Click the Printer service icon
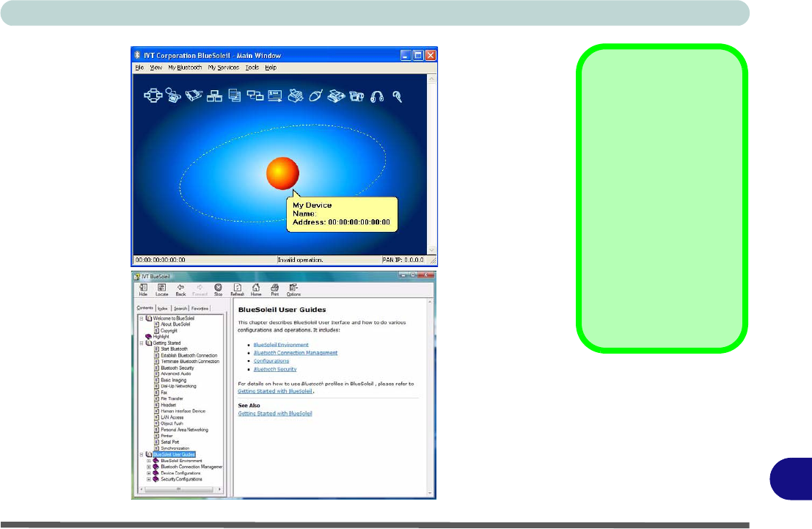Image resolution: width=812 pixels, height=529 pixels. point(295,96)
